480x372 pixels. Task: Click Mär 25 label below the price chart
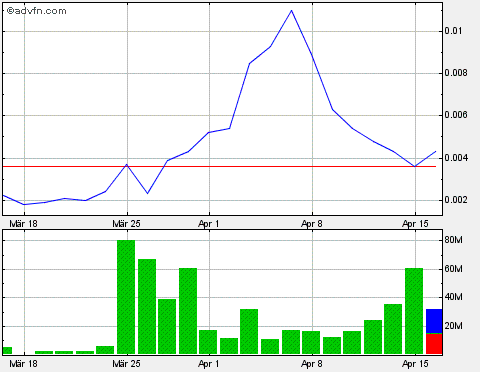click(126, 224)
